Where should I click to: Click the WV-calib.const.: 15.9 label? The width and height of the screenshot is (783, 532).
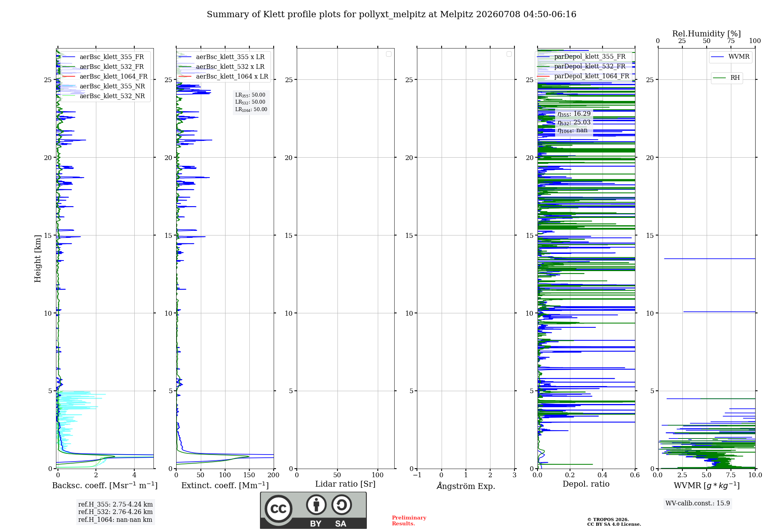click(698, 503)
